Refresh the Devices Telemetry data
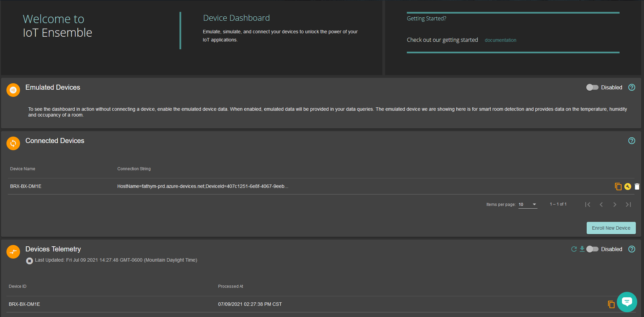Screen dimensions: 644x317 (x=574, y=249)
